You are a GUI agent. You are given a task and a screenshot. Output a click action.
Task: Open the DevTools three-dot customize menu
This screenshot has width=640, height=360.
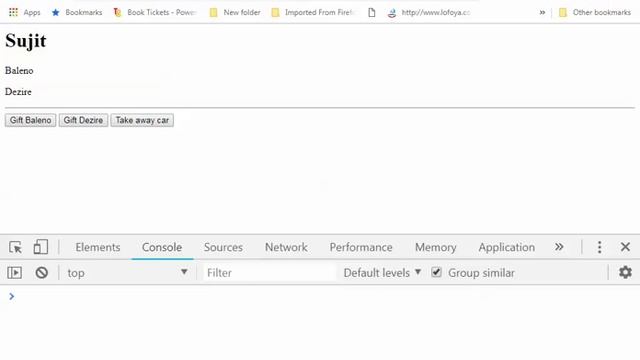point(599,247)
